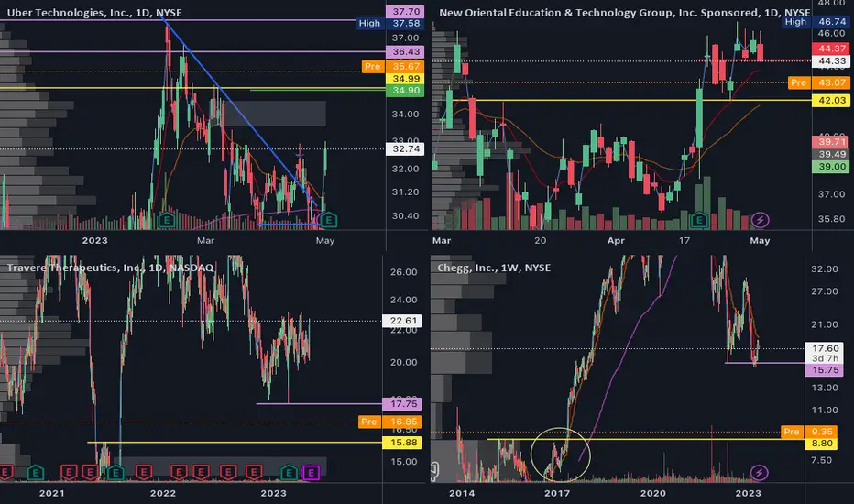Image resolution: width=854 pixels, height=504 pixels.
Task: Click the 35.80 price axis value on New Oriental
Action: [x=832, y=218]
